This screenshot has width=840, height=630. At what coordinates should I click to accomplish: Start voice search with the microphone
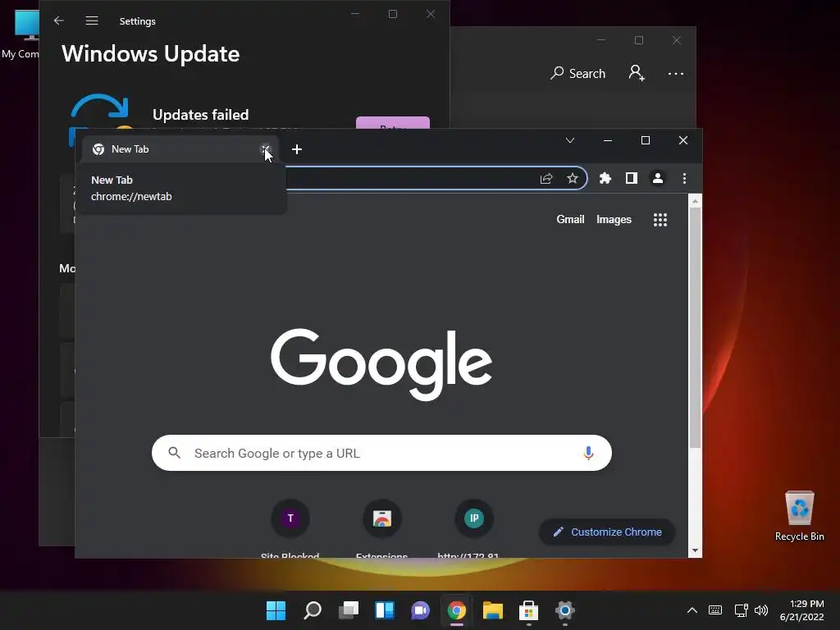(x=588, y=453)
